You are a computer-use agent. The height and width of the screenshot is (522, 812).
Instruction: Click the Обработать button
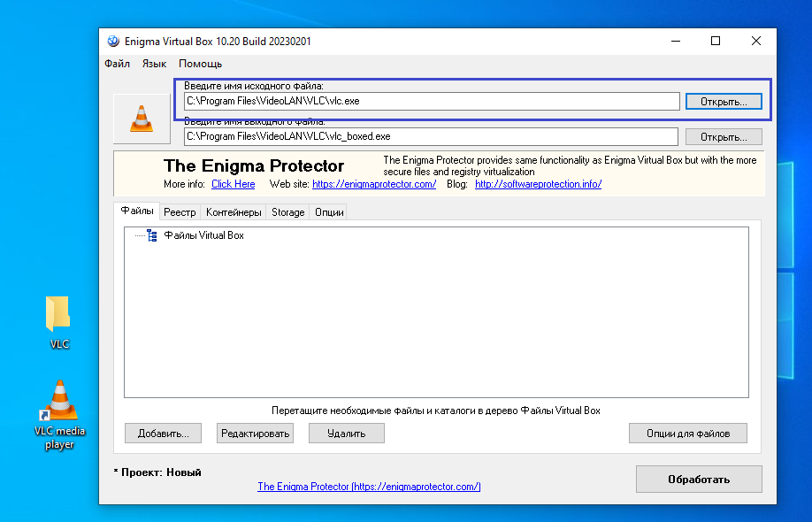click(x=699, y=480)
